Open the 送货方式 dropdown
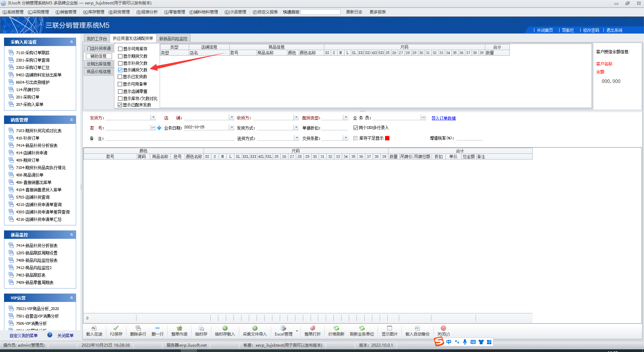The image size is (644, 352). click(x=297, y=138)
